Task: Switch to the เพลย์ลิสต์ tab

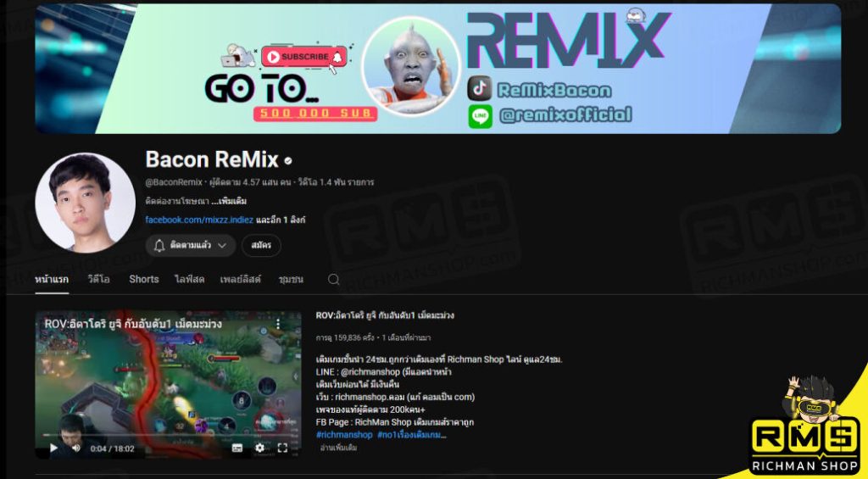Action: 241,279
